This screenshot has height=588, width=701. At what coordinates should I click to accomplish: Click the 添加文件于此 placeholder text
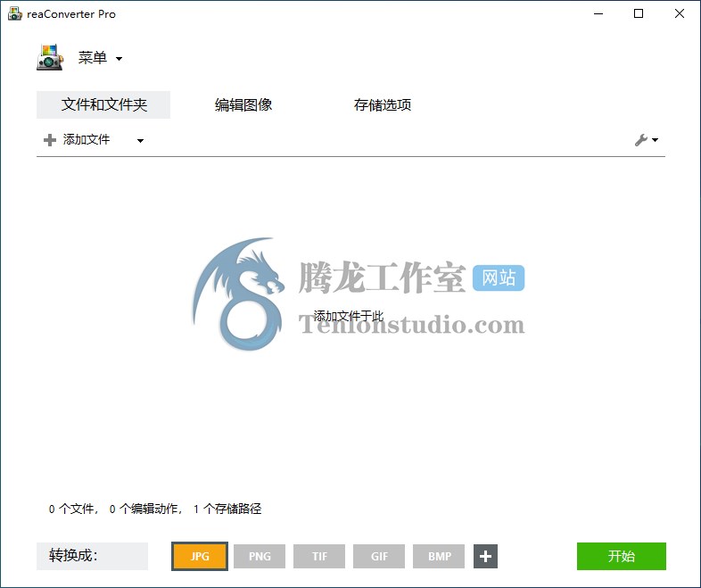coord(348,316)
